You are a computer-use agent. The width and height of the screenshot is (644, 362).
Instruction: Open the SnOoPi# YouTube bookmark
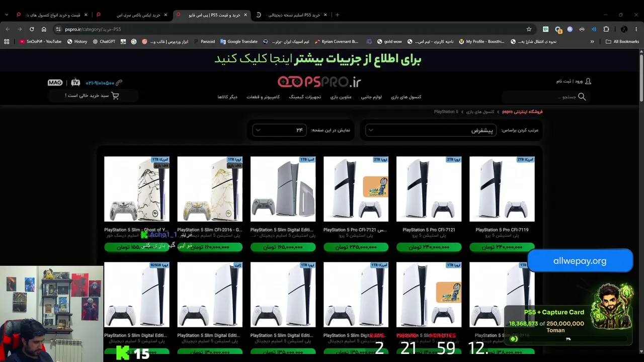click(40, 42)
